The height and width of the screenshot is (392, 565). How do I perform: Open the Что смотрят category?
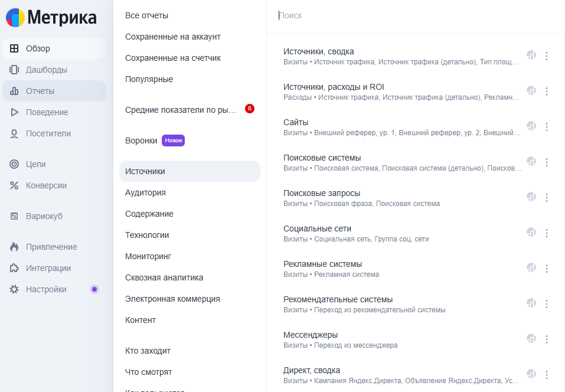pos(148,372)
